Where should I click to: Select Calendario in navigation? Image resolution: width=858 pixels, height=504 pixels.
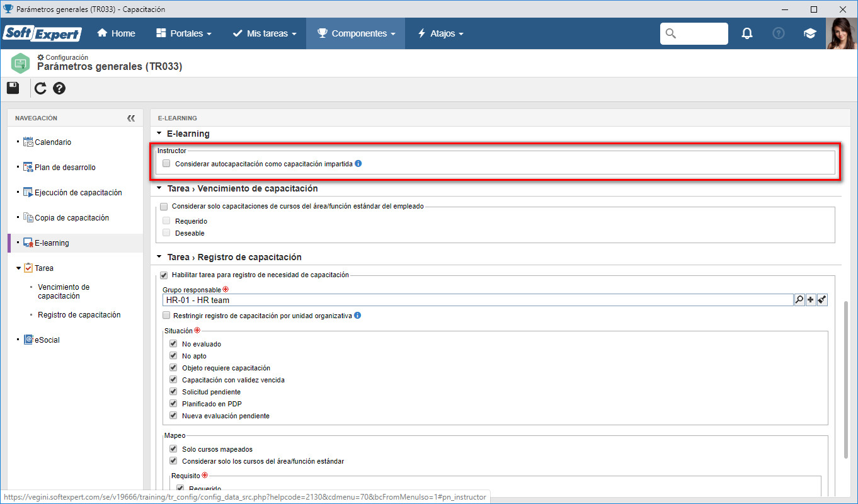(x=53, y=142)
